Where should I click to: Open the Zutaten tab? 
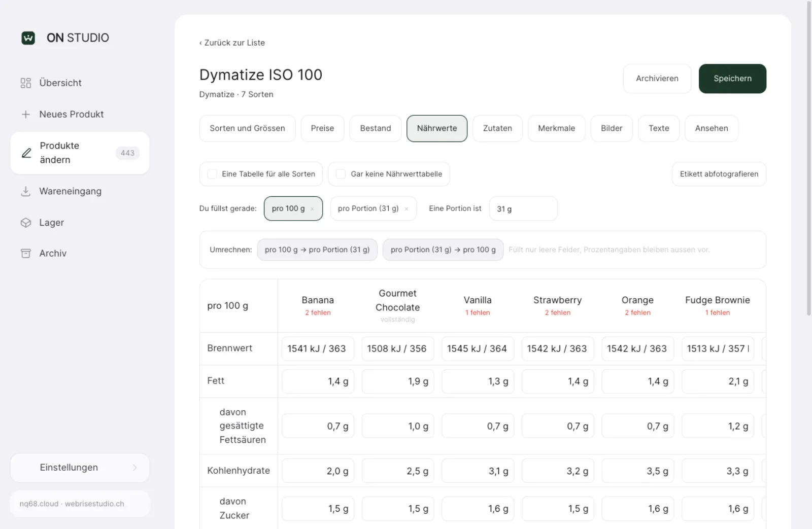coord(497,128)
